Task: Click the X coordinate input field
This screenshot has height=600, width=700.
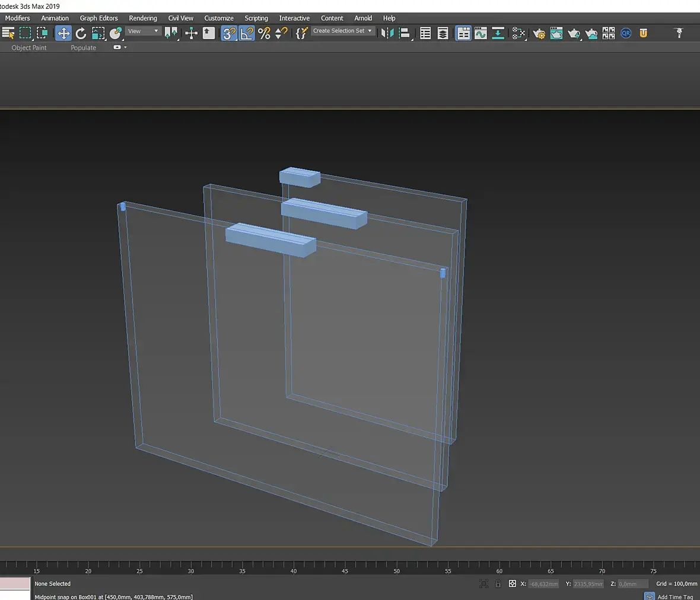Action: click(x=543, y=584)
